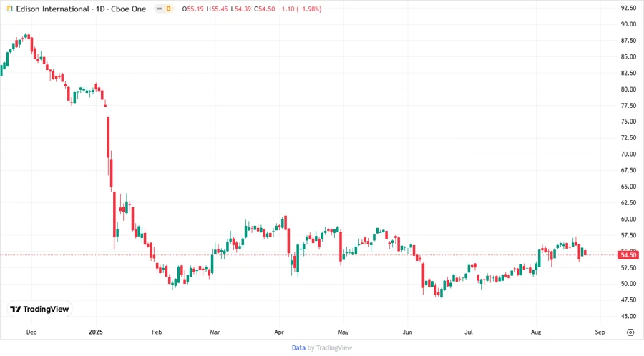Click the Edison International symbol title
Image resolution: width=644 pixels, height=356 pixels.
[81, 9]
